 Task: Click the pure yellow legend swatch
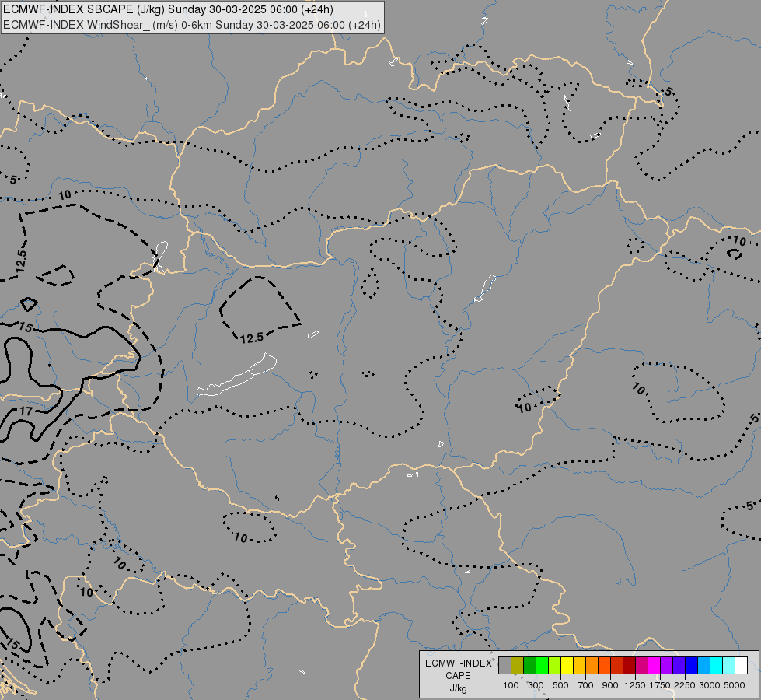click(x=567, y=666)
